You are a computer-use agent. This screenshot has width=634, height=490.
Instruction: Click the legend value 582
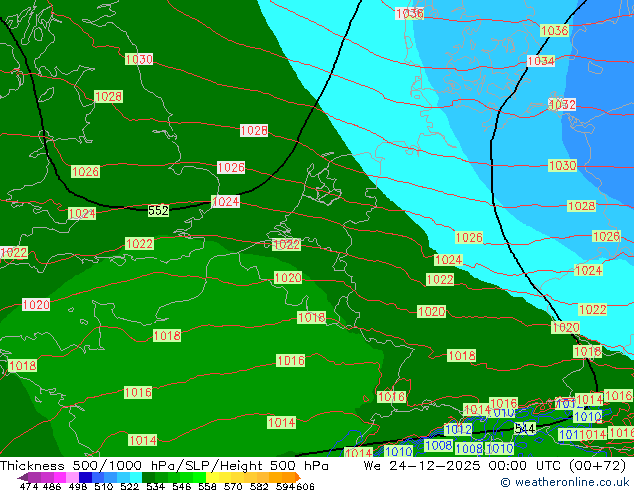259,486
